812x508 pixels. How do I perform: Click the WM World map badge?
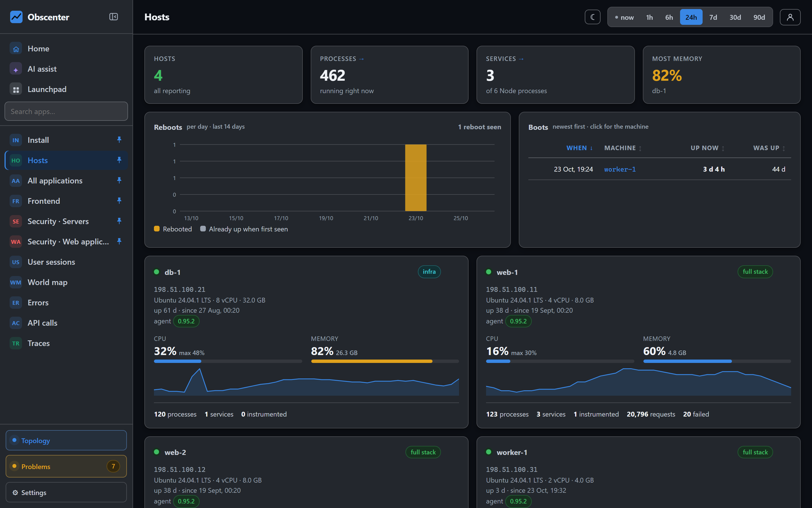click(x=16, y=283)
